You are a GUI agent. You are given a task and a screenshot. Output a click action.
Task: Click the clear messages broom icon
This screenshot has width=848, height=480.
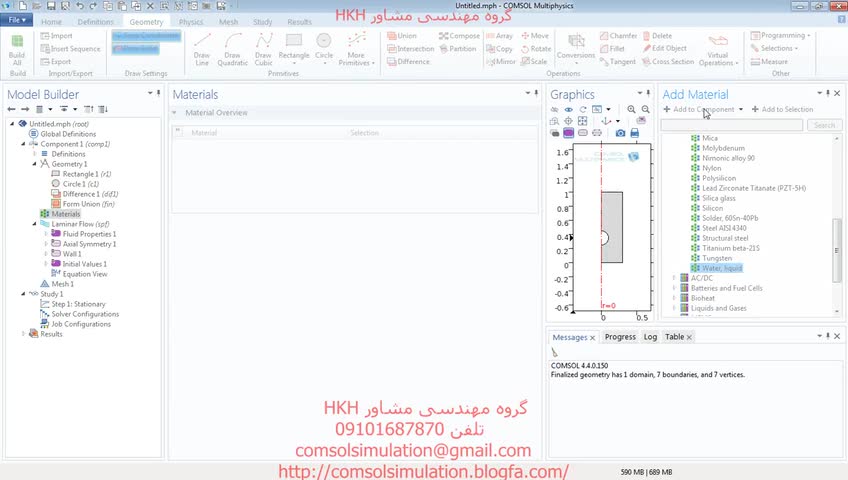tap(554, 352)
